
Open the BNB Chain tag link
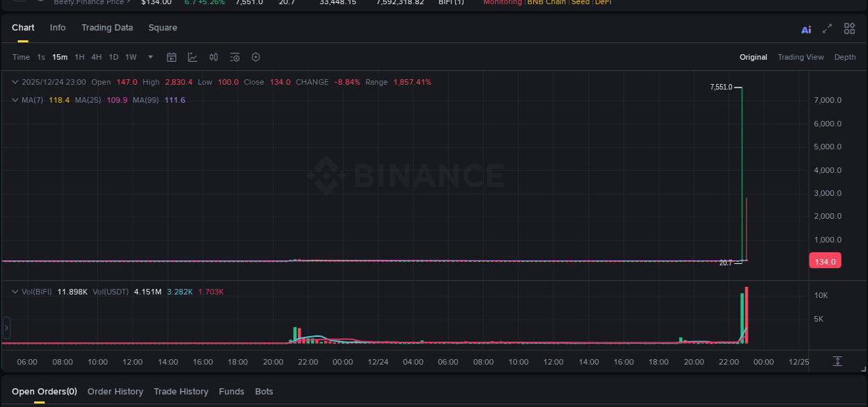pos(546,3)
